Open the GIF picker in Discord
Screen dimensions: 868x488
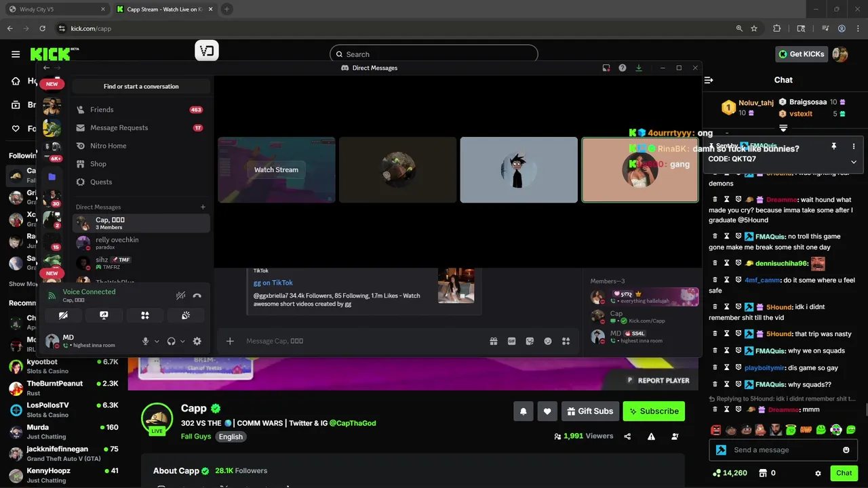point(512,342)
